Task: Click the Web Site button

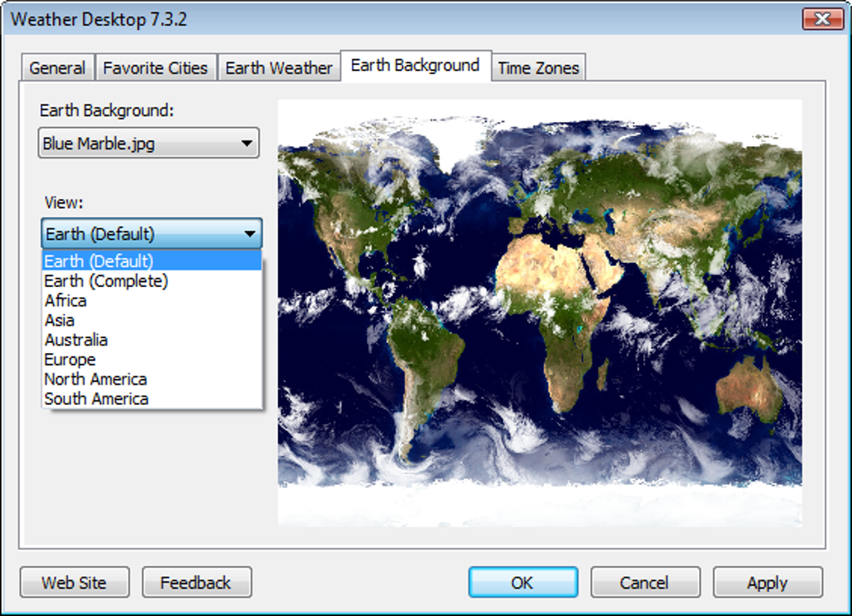Action: tap(74, 583)
